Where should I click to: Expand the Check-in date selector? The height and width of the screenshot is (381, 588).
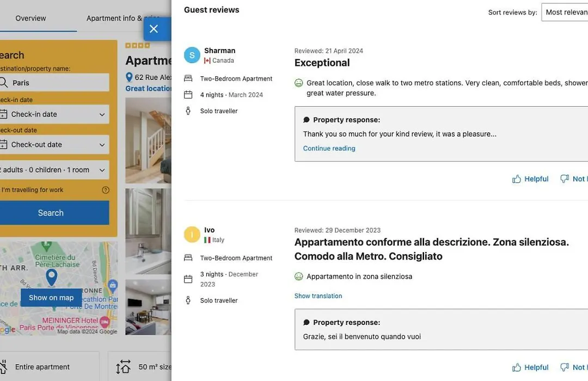(54, 114)
